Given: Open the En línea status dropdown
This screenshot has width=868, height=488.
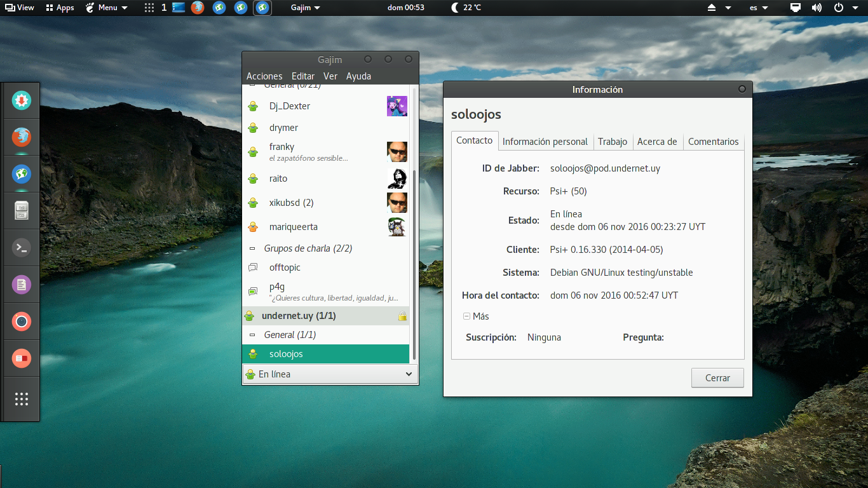Looking at the screenshot, I should click(330, 374).
